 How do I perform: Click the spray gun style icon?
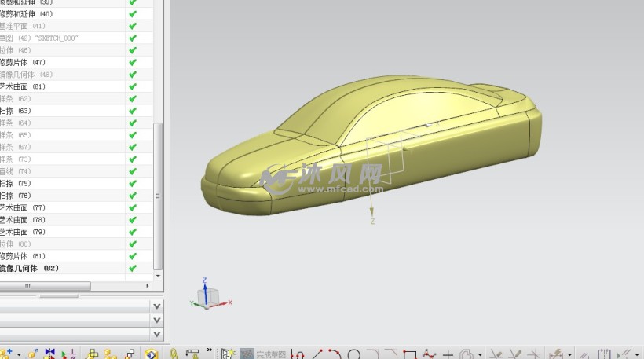(x=192, y=354)
